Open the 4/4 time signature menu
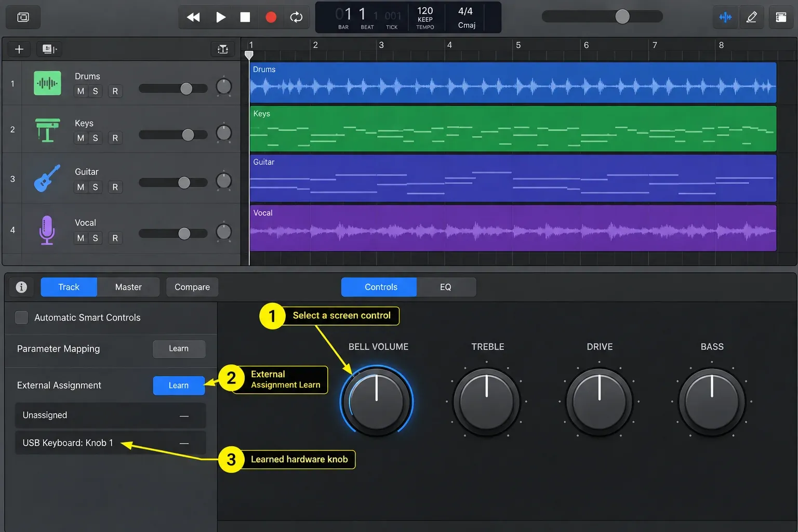The height and width of the screenshot is (532, 798). tap(465, 11)
